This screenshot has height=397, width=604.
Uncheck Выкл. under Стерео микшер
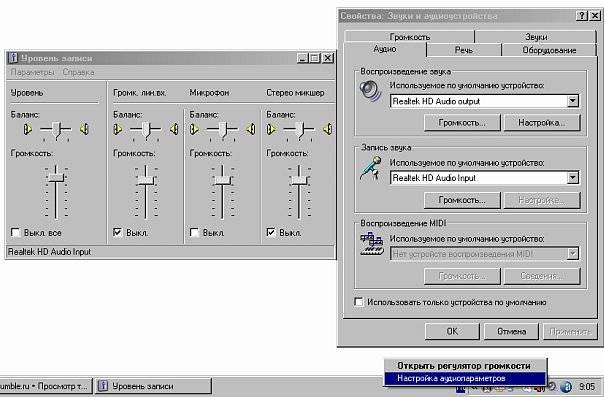coord(271,233)
